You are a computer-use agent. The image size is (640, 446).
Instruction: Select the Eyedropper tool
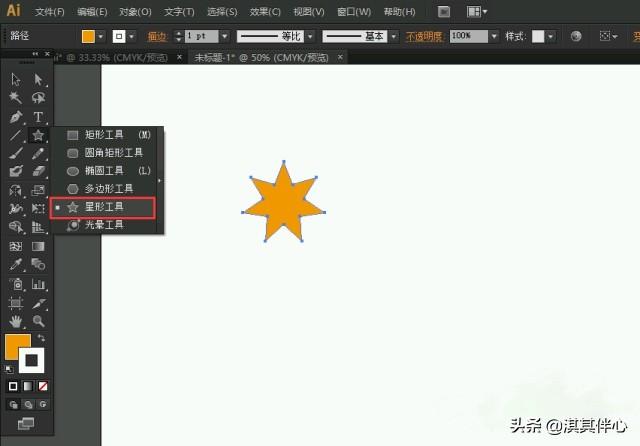click(x=16, y=265)
